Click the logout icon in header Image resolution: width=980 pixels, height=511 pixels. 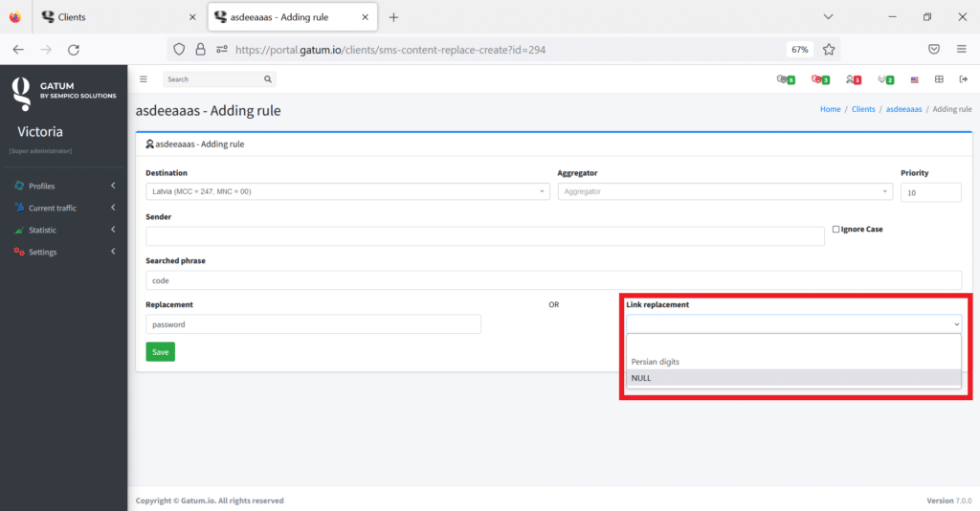(x=963, y=79)
